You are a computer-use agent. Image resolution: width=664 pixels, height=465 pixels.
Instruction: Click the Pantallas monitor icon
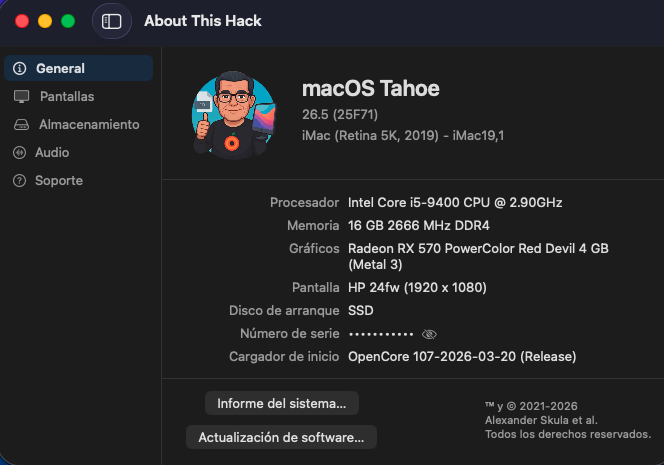(x=21, y=97)
